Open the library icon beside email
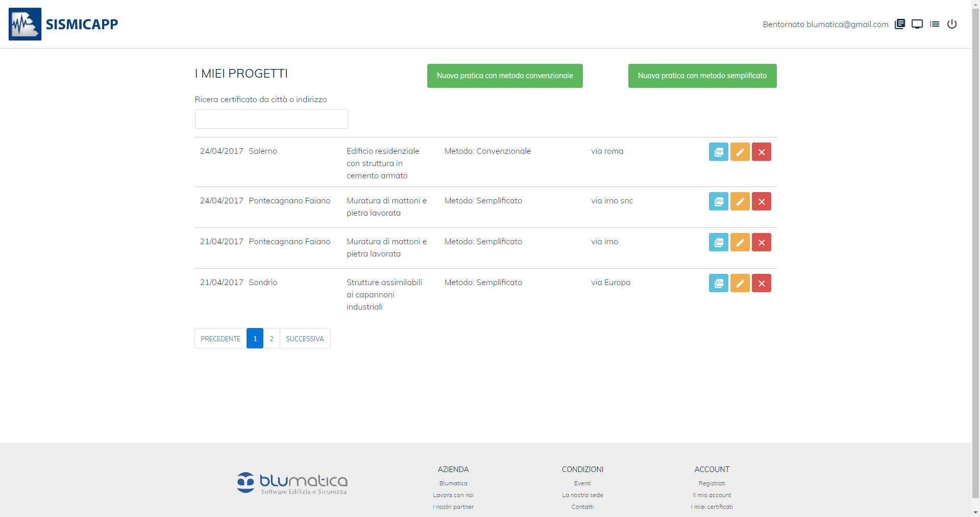The image size is (980, 517). point(899,24)
